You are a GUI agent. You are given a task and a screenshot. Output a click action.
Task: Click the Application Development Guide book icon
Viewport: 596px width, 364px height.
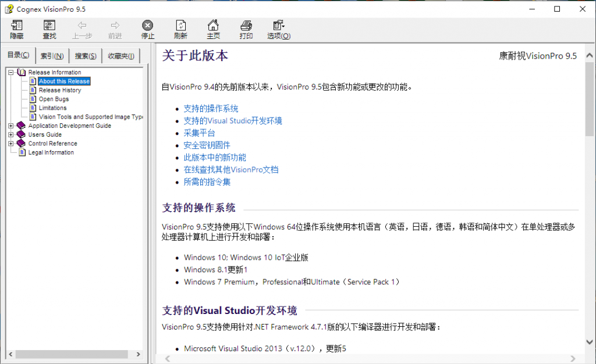click(x=22, y=126)
